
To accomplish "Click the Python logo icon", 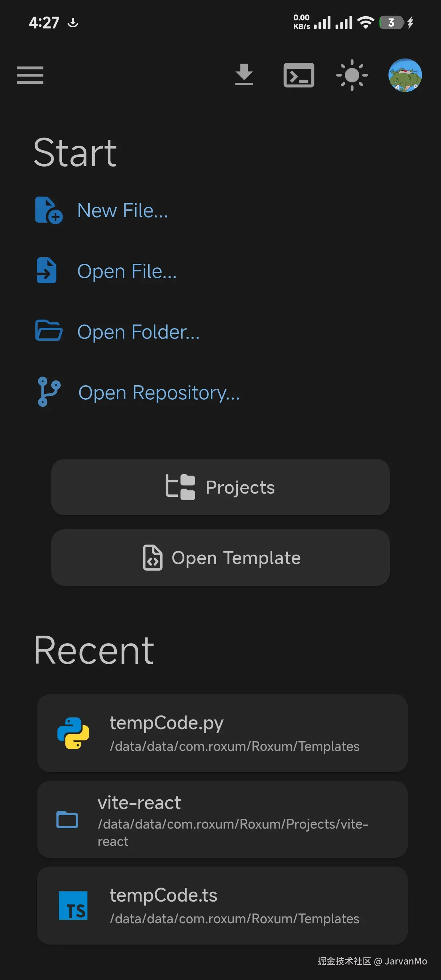I will (73, 733).
